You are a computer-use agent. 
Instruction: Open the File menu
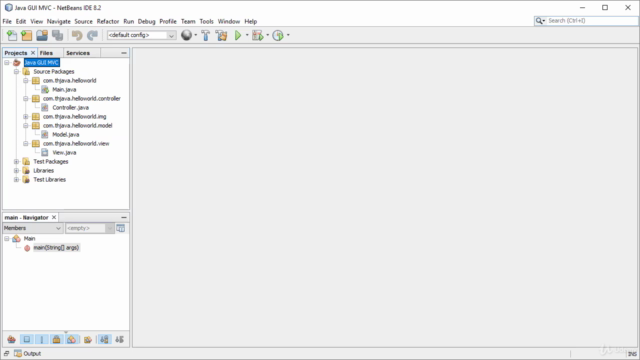7,21
